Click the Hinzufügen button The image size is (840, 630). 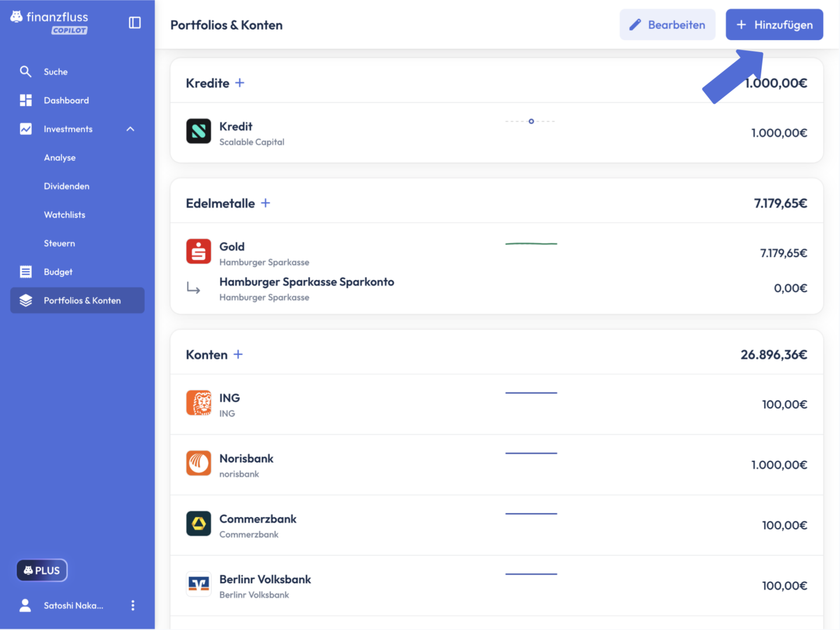pos(774,24)
